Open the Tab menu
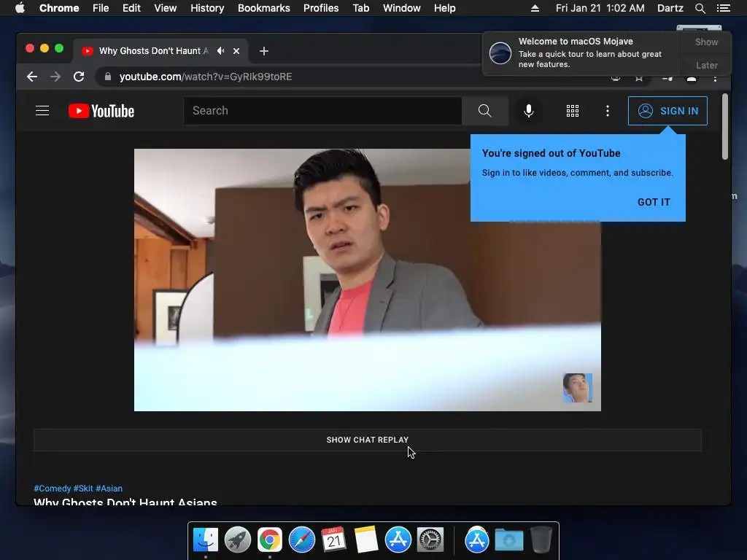This screenshot has width=747, height=560. pyautogui.click(x=361, y=8)
